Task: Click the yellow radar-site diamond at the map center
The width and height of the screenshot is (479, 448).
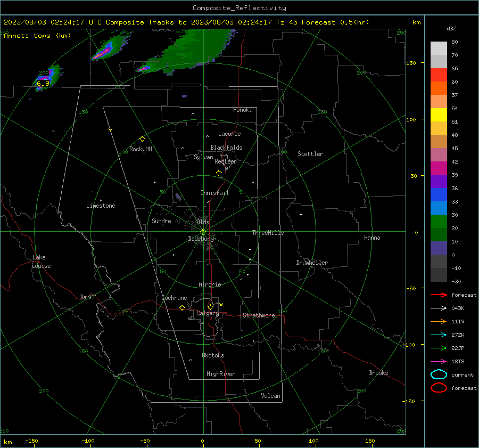Action: 203,232
